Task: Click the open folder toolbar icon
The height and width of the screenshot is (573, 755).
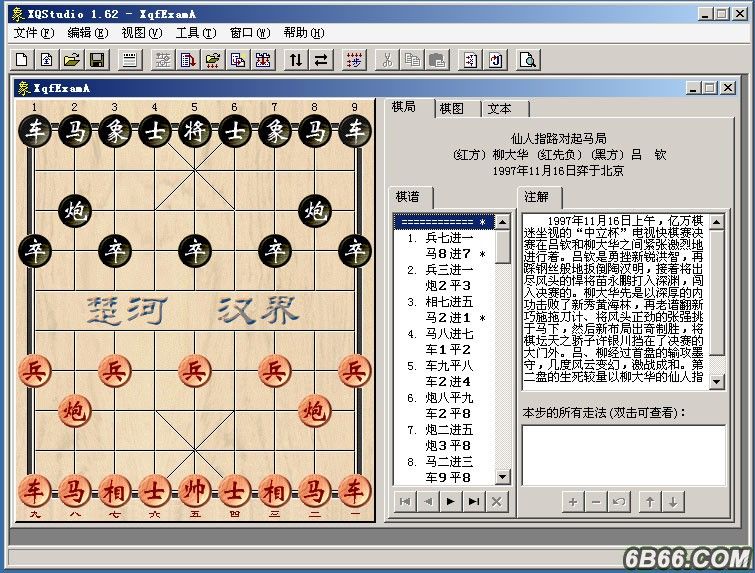Action: coord(72,60)
